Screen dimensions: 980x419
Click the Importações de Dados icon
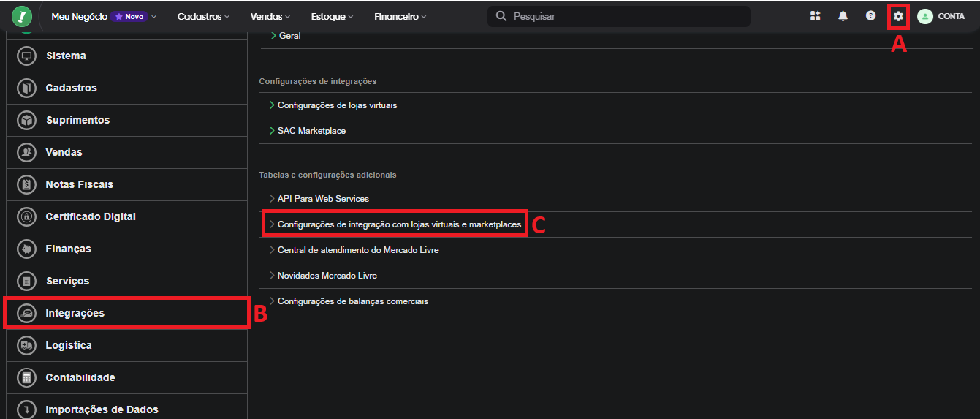pos(26,409)
